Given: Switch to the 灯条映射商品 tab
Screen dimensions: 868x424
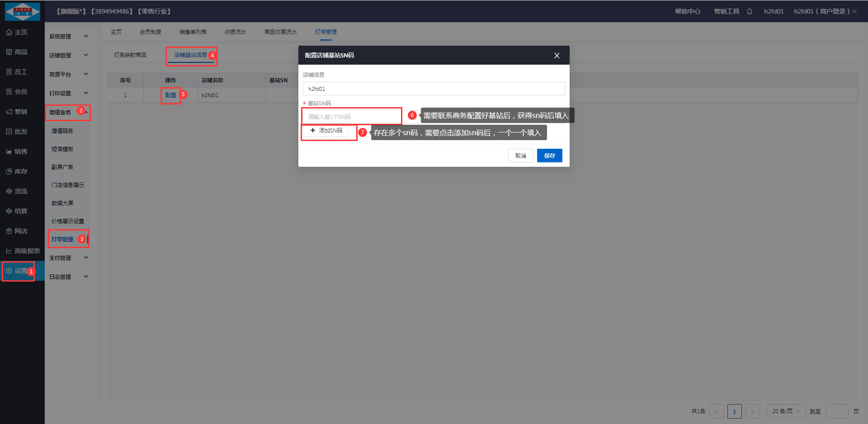Looking at the screenshot, I should pos(130,55).
